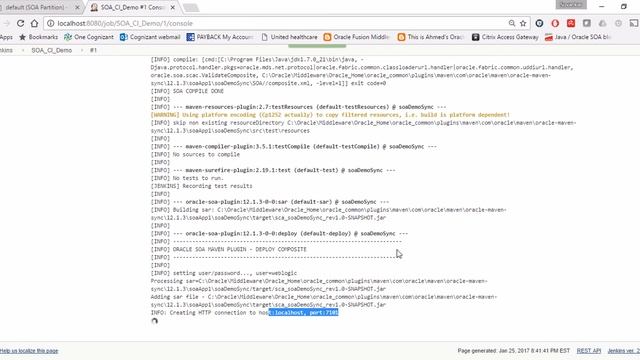Close the SOA_CI_Demo #1 Console tab

(173, 7)
